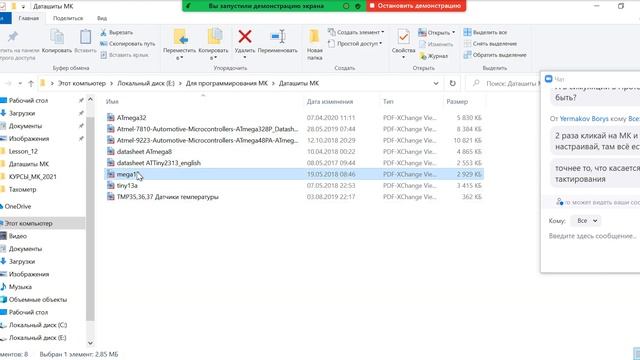Image resolution: width=640 pixels, height=360 pixels.
Task: Click Invert selection in the ribbon
Action: 495,55
